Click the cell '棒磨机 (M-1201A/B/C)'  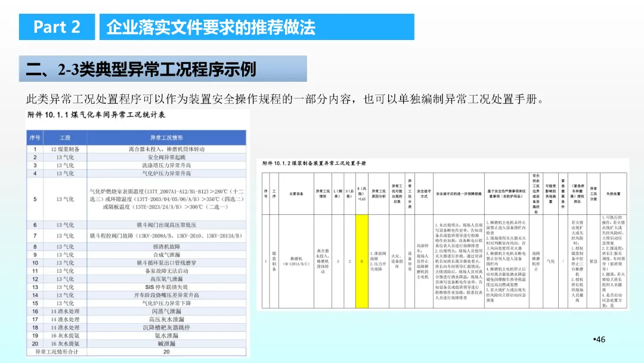[296, 262]
